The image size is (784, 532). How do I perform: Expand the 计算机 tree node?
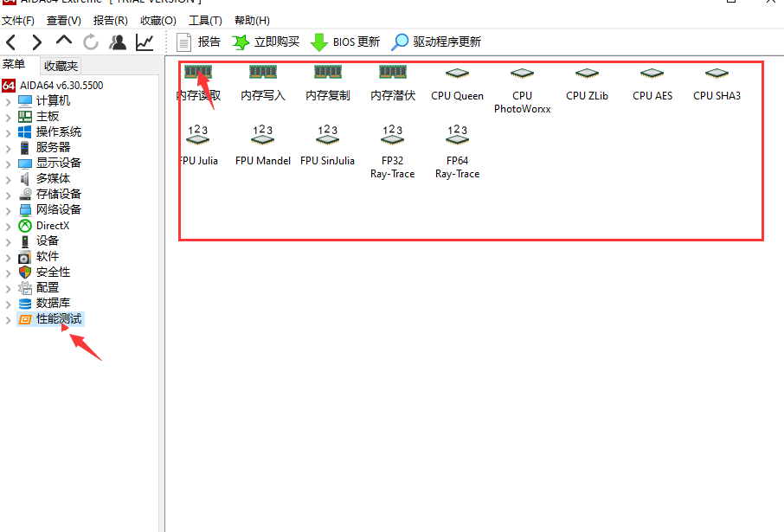click(9, 101)
